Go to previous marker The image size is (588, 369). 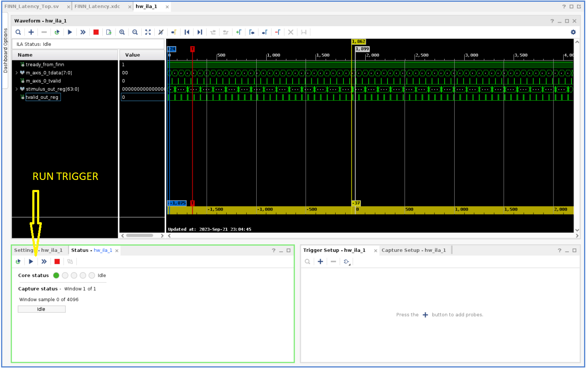click(x=252, y=32)
